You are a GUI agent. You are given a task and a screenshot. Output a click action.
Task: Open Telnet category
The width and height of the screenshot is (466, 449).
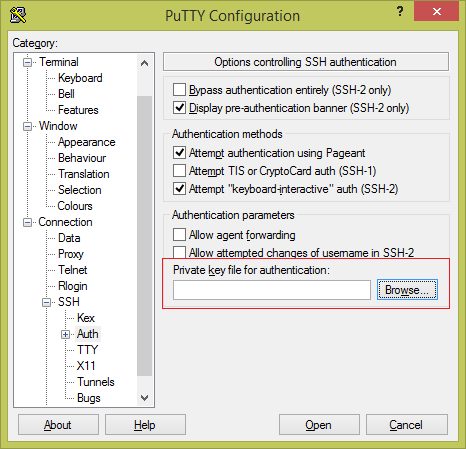pyautogui.click(x=72, y=270)
